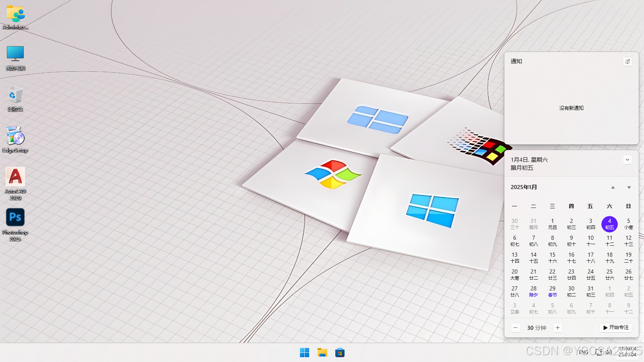Open File Explorer from the taskbar
Viewport: 644px width, 362px height.
[322, 353]
